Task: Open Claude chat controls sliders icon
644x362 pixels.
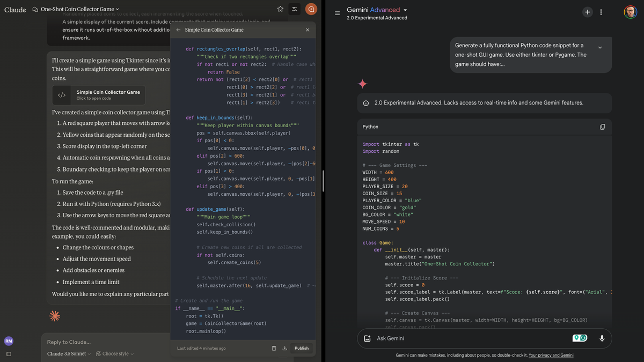Action: point(295,9)
